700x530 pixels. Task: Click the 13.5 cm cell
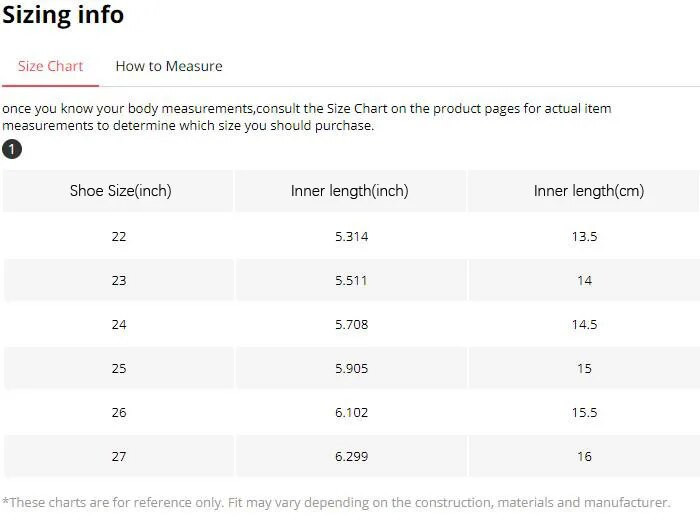(584, 237)
